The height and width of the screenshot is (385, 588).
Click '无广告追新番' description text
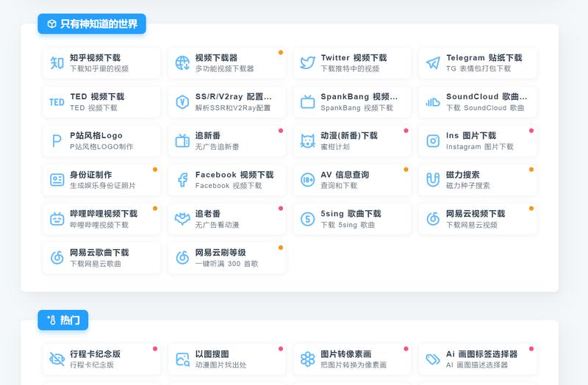(217, 146)
